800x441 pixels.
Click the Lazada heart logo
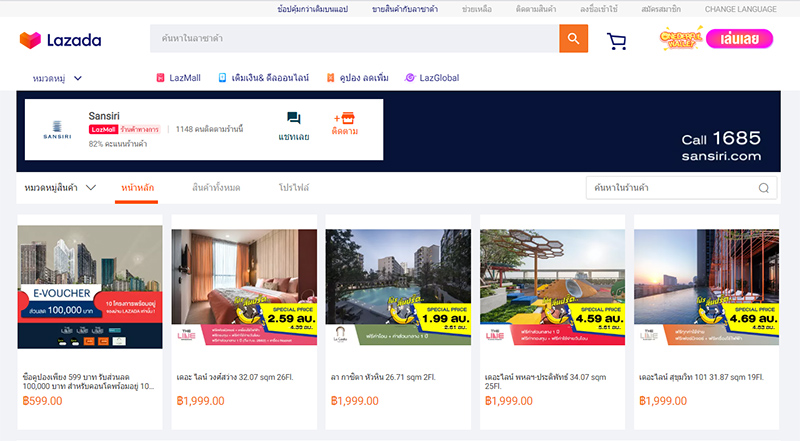click(30, 40)
